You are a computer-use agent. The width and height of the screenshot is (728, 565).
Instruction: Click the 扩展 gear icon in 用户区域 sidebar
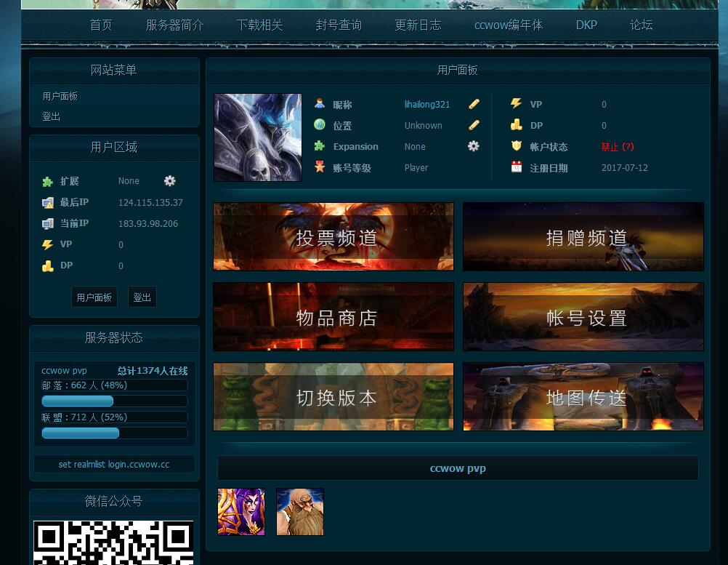(x=169, y=180)
